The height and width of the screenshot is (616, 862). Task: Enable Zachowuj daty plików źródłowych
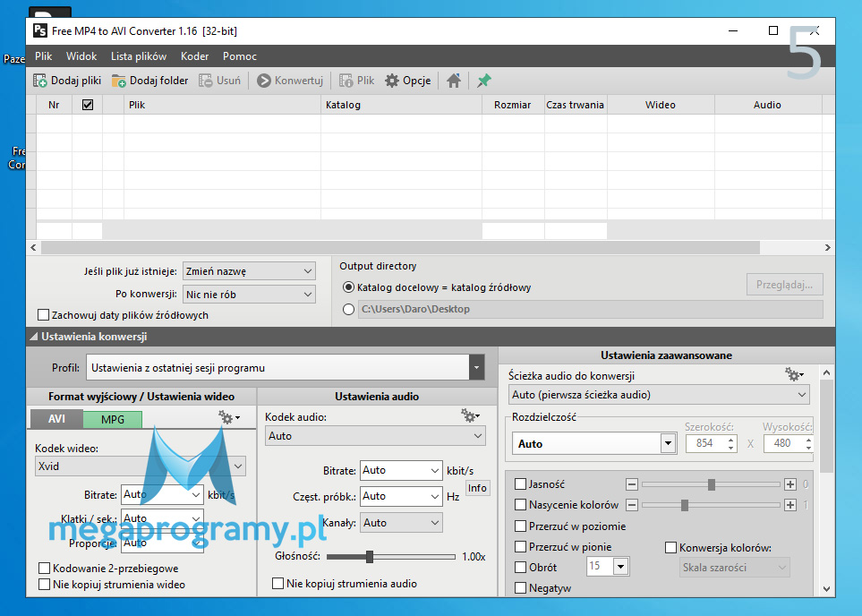tap(44, 315)
